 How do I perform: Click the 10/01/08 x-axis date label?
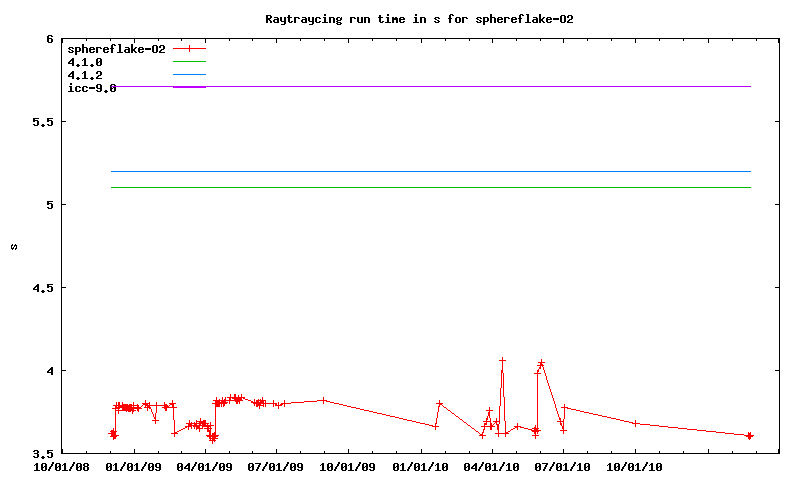coord(62,465)
